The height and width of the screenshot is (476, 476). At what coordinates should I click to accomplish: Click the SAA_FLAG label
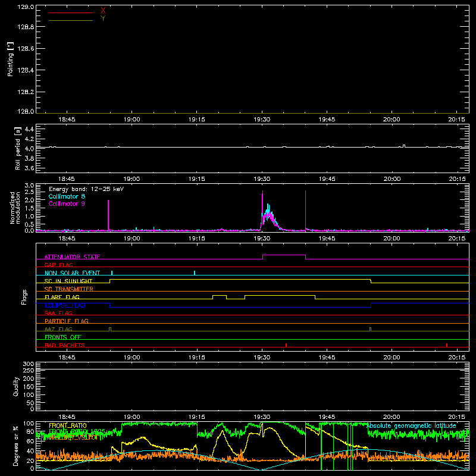[x=58, y=313]
